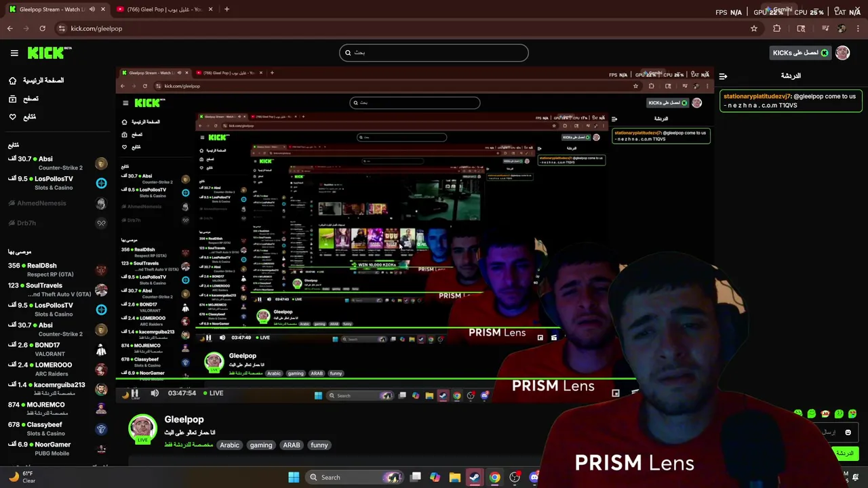The width and height of the screenshot is (868, 488).
Task: Open the following heart sidebar item
Action: tap(22, 117)
